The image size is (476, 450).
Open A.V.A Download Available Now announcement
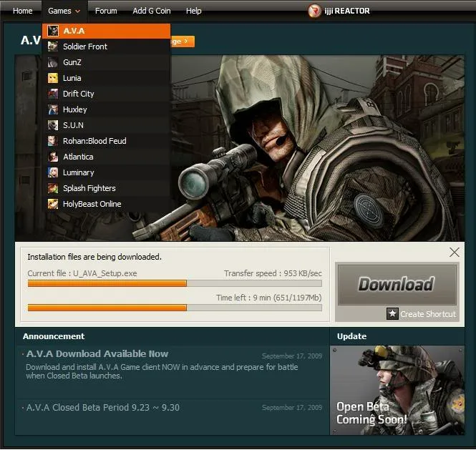point(97,353)
